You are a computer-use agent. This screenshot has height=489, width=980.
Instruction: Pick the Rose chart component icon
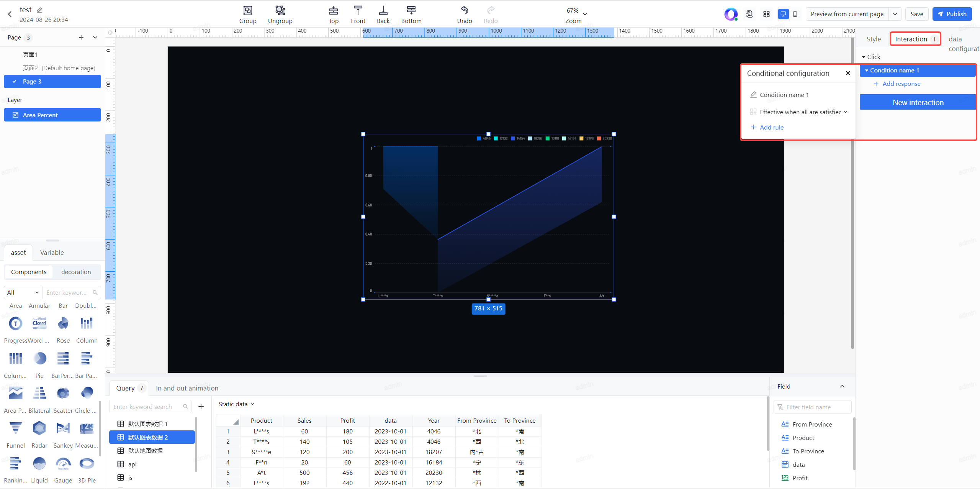coord(63,324)
